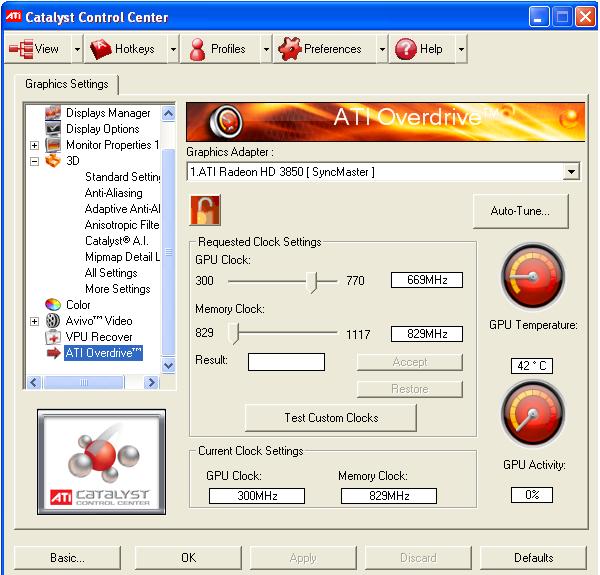
Task: Click the Apply button
Action: coord(303,558)
